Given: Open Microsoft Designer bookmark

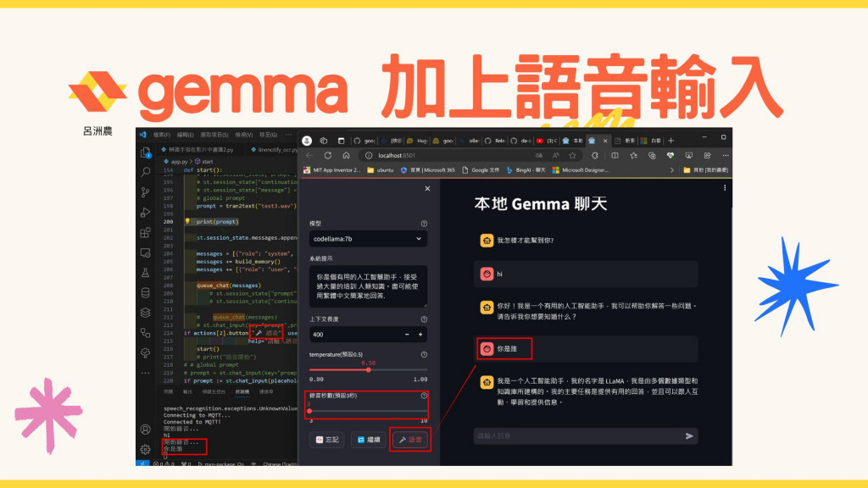Looking at the screenshot, I should tap(581, 169).
